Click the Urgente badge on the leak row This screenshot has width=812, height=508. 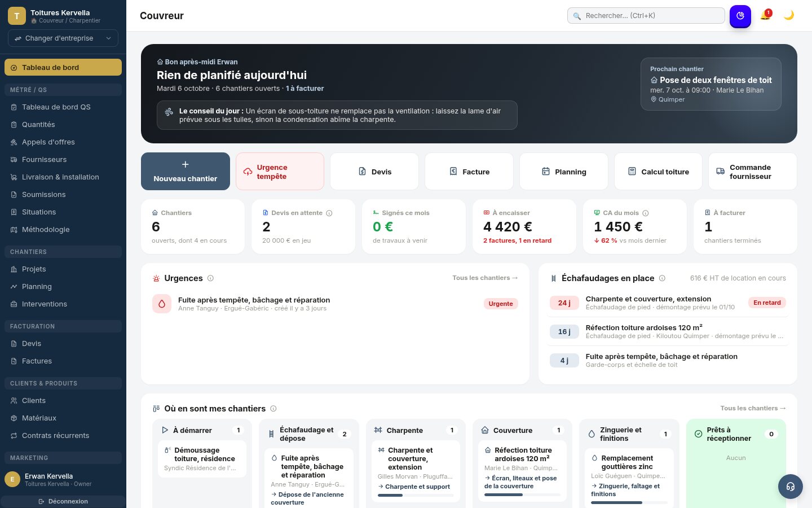pyautogui.click(x=501, y=304)
